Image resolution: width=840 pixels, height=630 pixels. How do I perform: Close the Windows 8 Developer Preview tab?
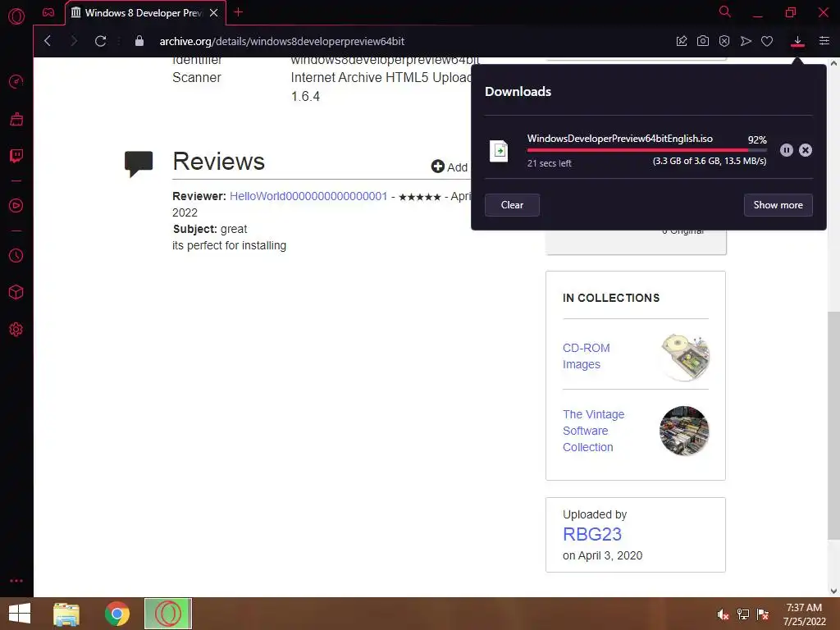point(214,12)
